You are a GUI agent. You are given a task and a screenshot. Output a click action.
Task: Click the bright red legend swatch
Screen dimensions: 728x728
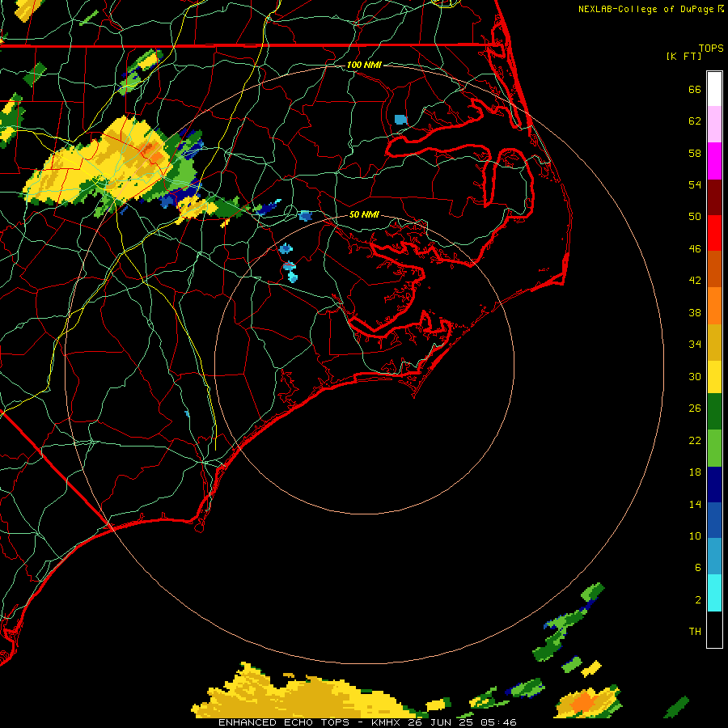coord(714,233)
